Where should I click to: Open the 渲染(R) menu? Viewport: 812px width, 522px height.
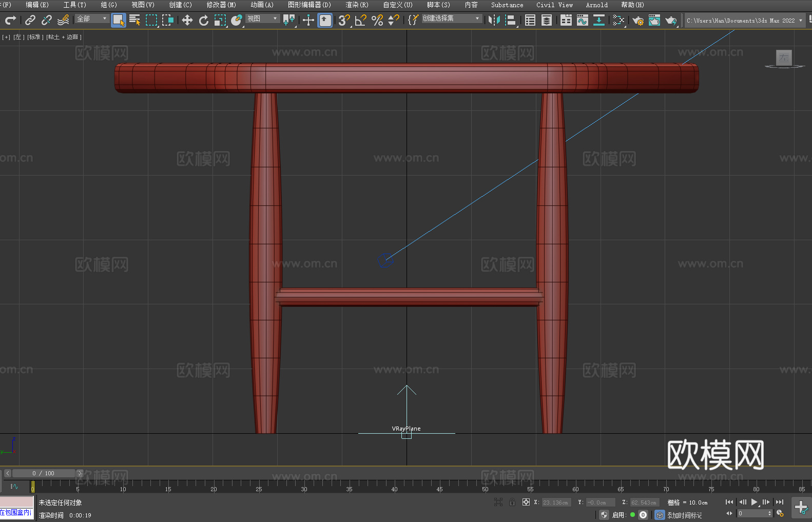(357, 5)
